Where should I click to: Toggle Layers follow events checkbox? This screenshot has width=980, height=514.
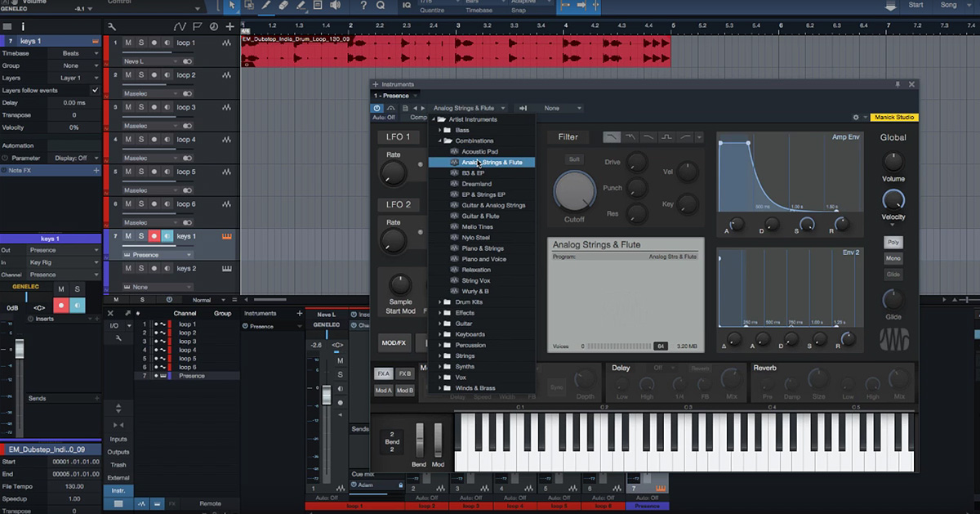click(x=95, y=90)
